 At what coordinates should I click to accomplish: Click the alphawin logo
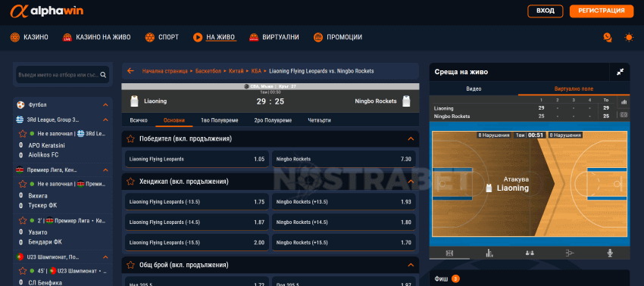coord(47,11)
